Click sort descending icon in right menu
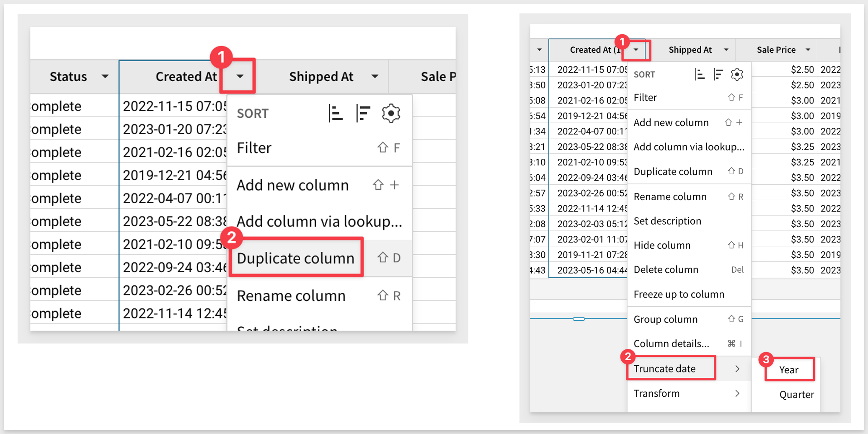Viewport: 868px width, 434px height. tap(718, 75)
